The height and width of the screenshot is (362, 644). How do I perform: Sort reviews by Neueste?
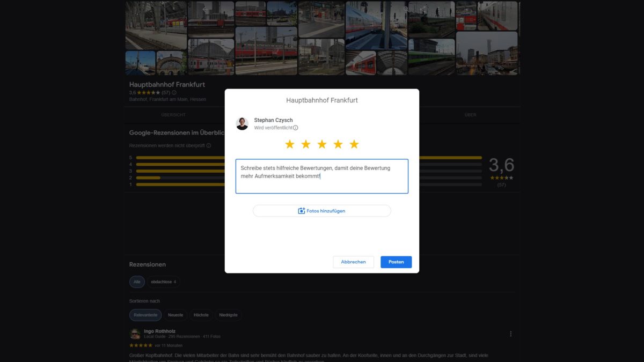coord(175,315)
